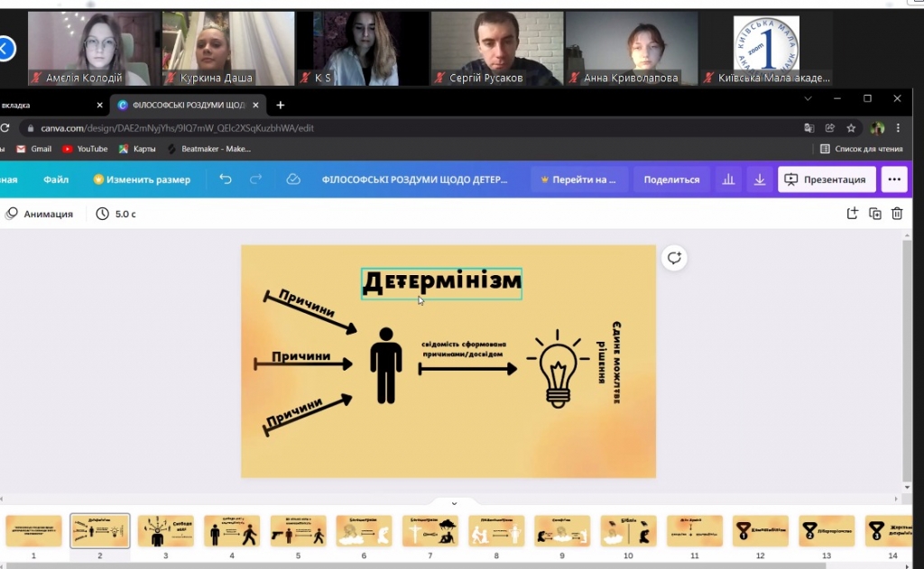Set the 5.0 с page duration
Viewport: 924px width, 569px height.
click(116, 214)
